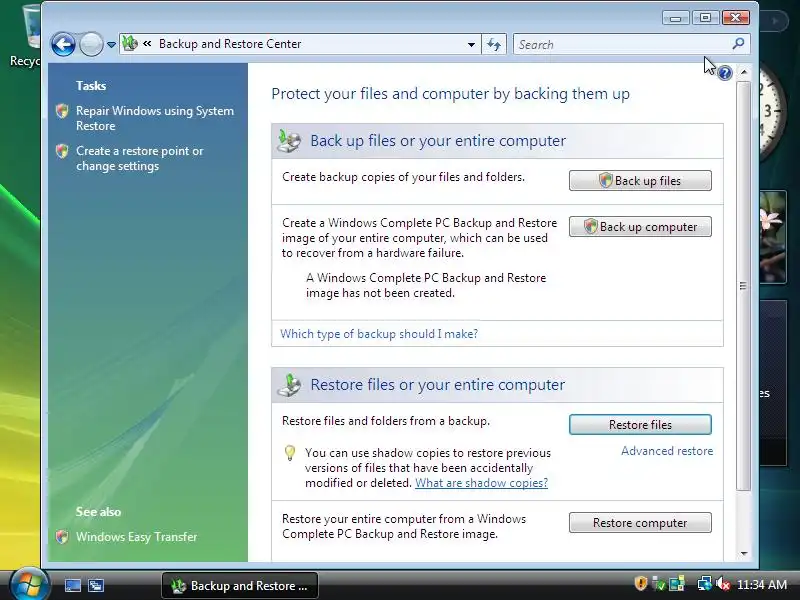Viewport: 800px width, 600px height.
Task: Click shield icon next to Repair Windows
Action: coord(62,111)
